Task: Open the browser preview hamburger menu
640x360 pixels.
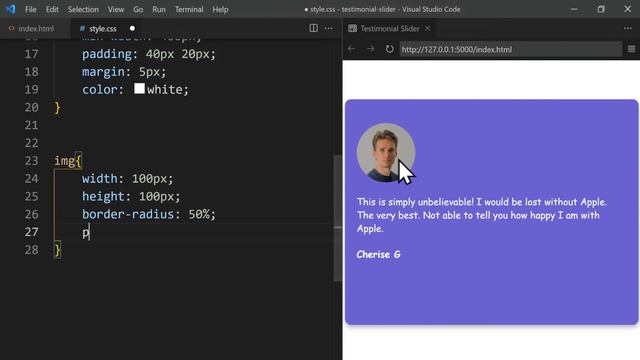Action: pyautogui.click(x=631, y=49)
